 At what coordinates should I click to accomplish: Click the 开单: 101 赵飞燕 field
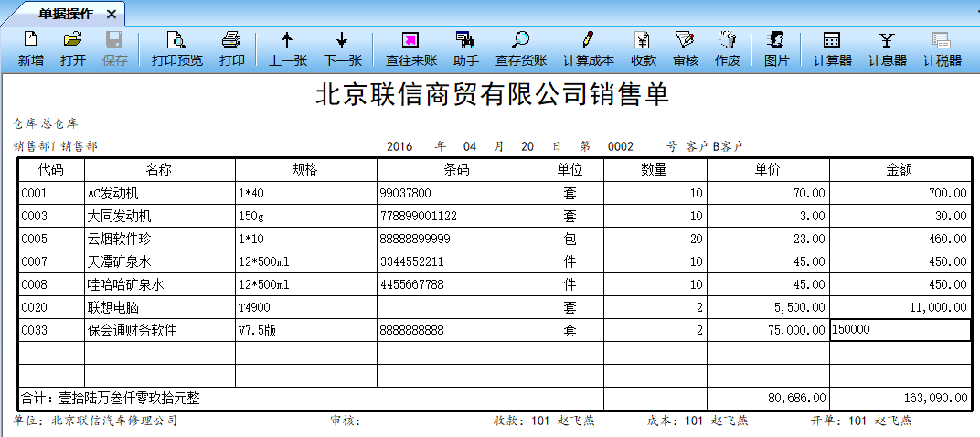click(860, 421)
